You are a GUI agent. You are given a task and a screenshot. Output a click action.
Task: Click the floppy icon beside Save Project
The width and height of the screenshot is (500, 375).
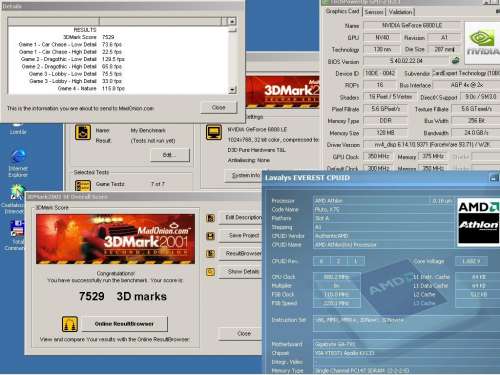point(210,236)
